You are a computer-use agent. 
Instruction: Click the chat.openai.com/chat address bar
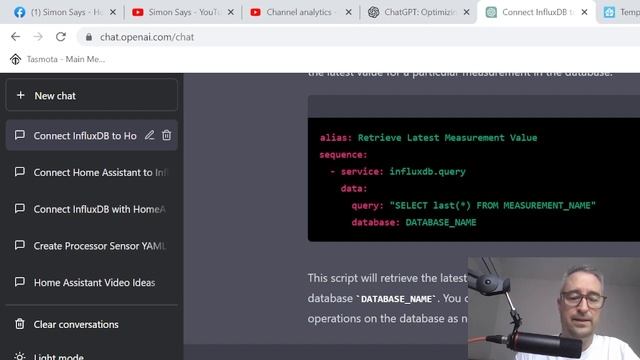coord(359,37)
